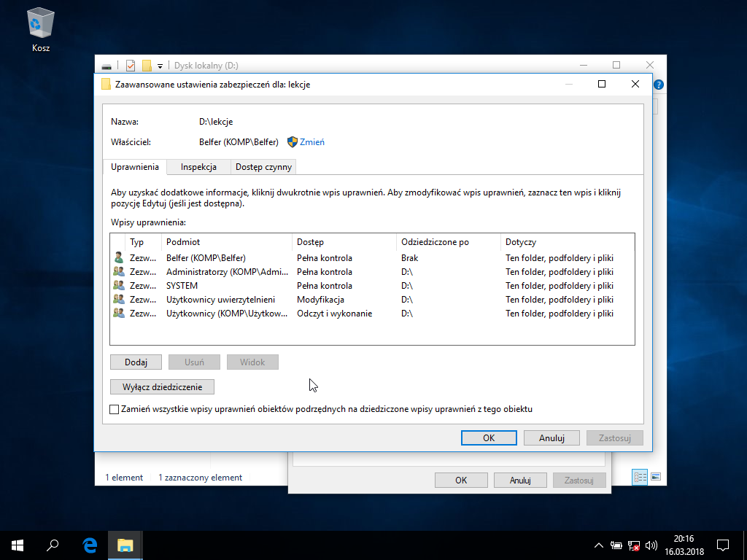Select the Administratorzy group icon
The height and width of the screenshot is (560, 747).
pyautogui.click(x=119, y=271)
